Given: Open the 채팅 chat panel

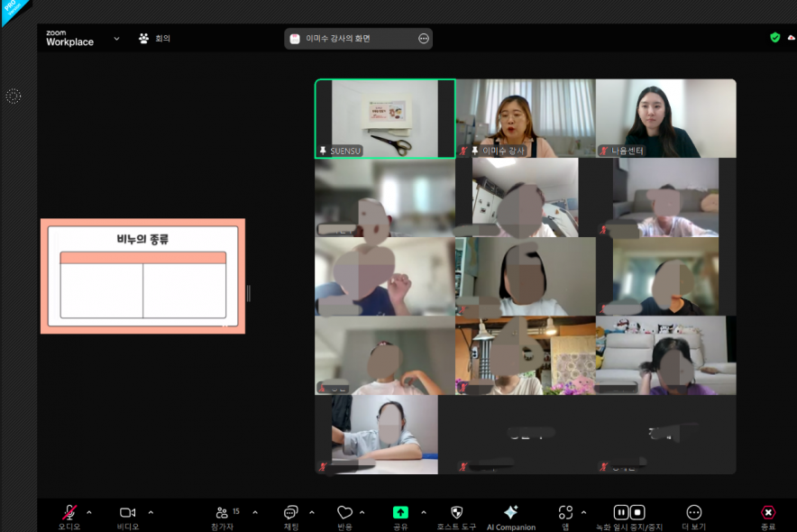Looking at the screenshot, I should (x=290, y=512).
